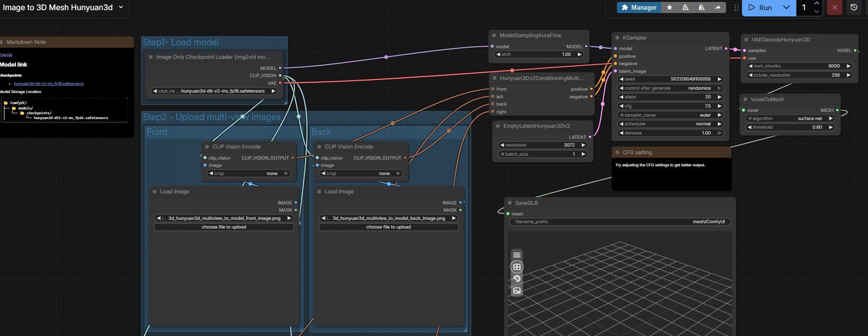The height and width of the screenshot is (336, 868).
Task: Open the 3D viewer hamburger menu in SaveGLB
Action: pyautogui.click(x=517, y=255)
